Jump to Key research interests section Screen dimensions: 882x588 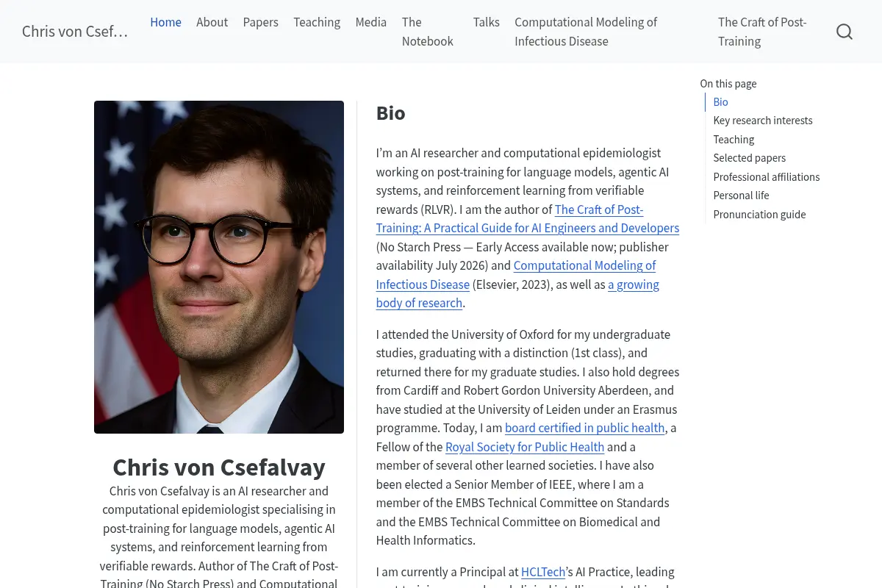[x=762, y=121]
